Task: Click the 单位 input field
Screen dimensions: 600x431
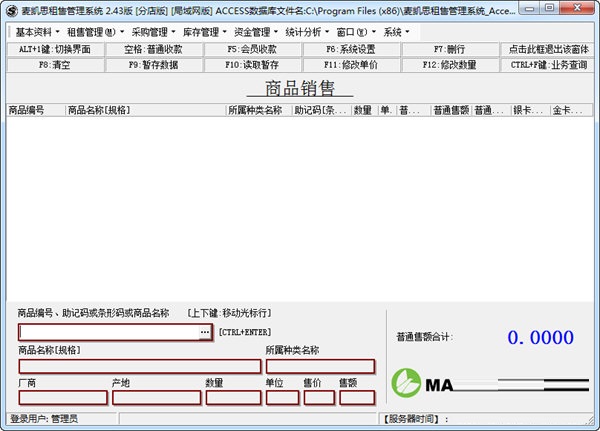Action: click(282, 398)
